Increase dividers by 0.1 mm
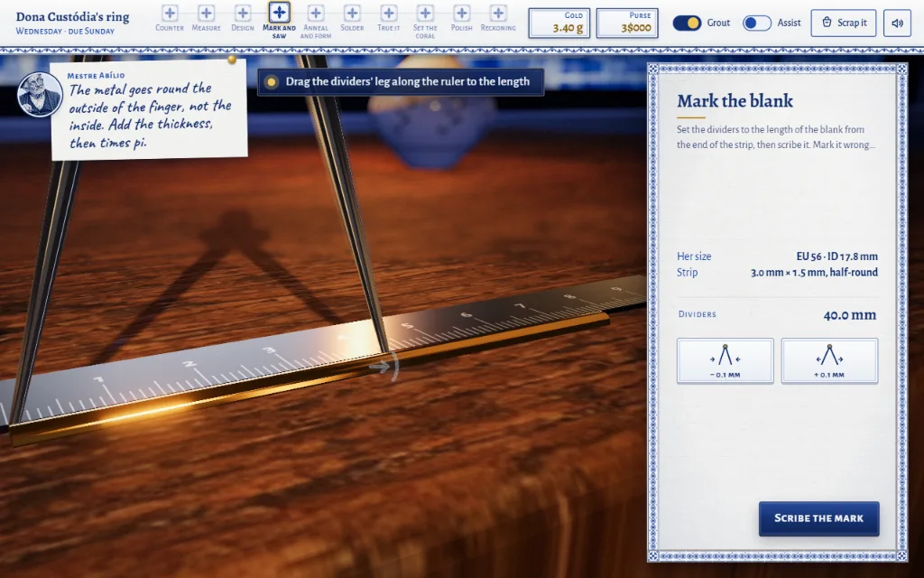The height and width of the screenshot is (578, 924). pos(829,360)
